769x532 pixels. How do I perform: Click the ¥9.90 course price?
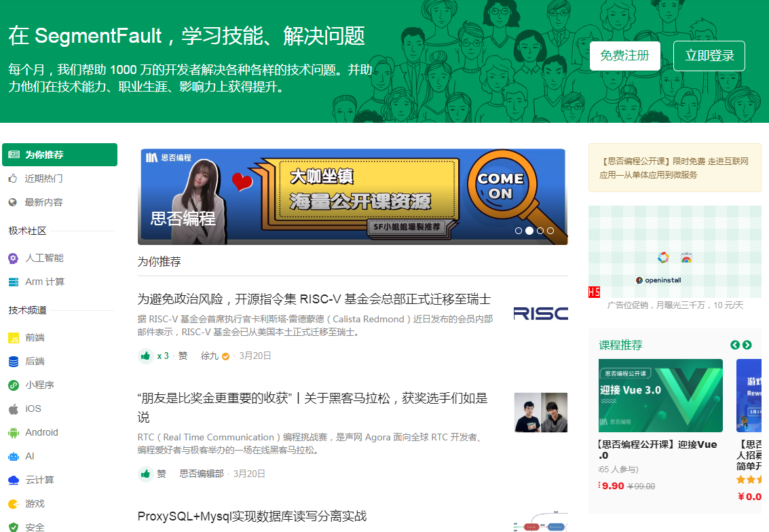point(612,486)
